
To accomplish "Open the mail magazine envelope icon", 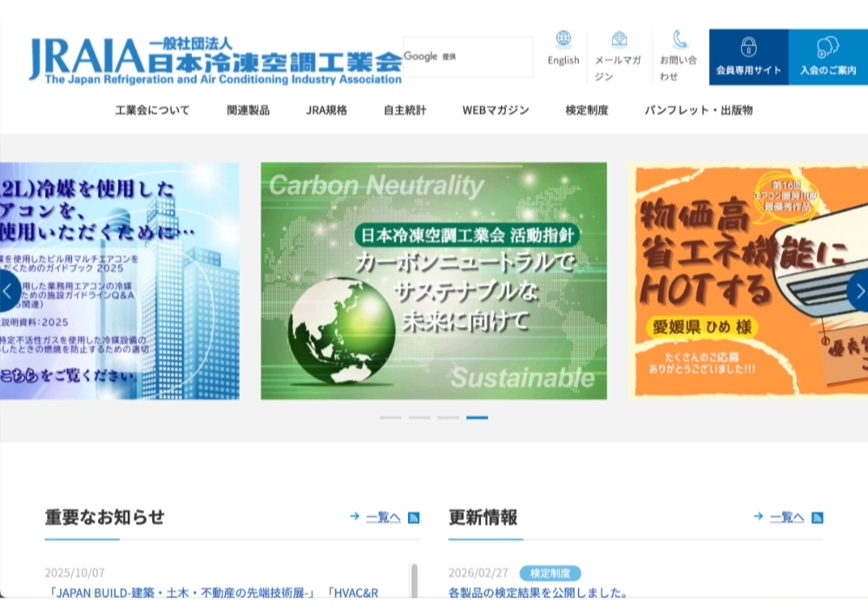I will point(619,39).
